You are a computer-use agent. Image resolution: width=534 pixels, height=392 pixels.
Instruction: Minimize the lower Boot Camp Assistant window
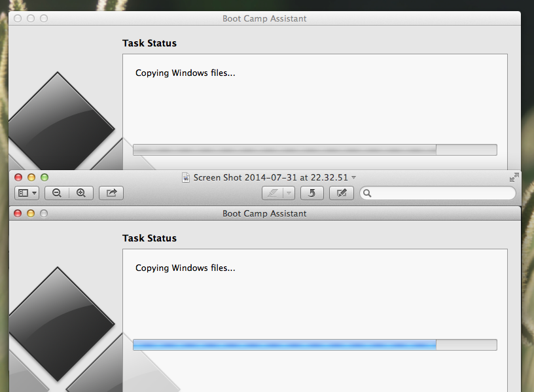(x=31, y=213)
